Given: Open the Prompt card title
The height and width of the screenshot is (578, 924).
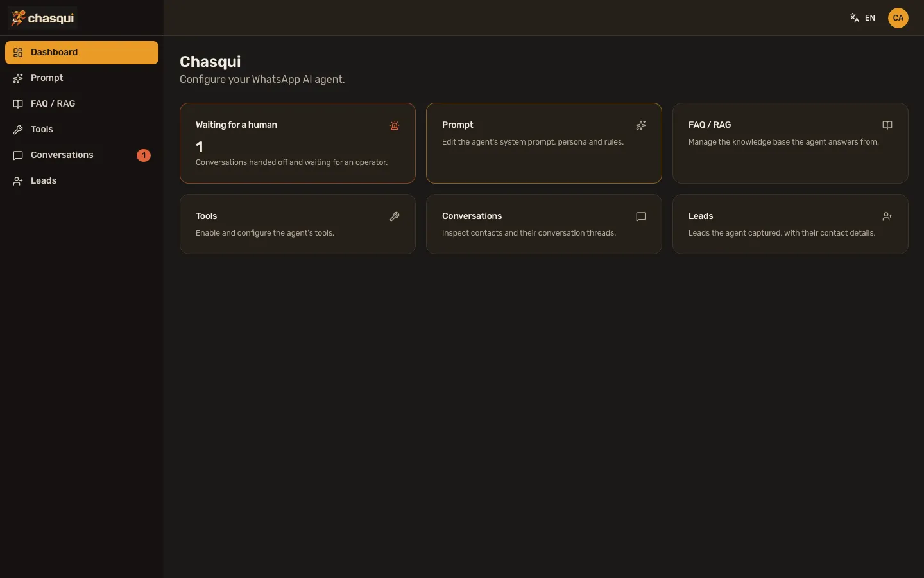Looking at the screenshot, I should coord(458,125).
